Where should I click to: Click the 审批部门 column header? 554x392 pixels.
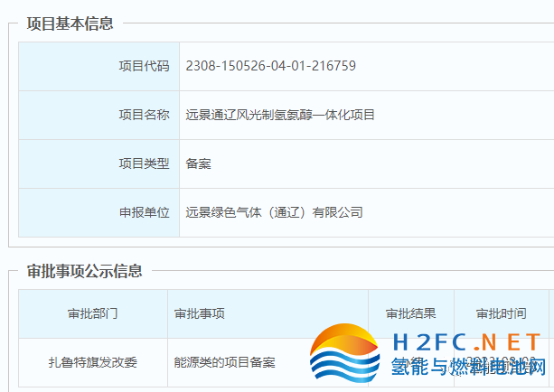pos(92,313)
